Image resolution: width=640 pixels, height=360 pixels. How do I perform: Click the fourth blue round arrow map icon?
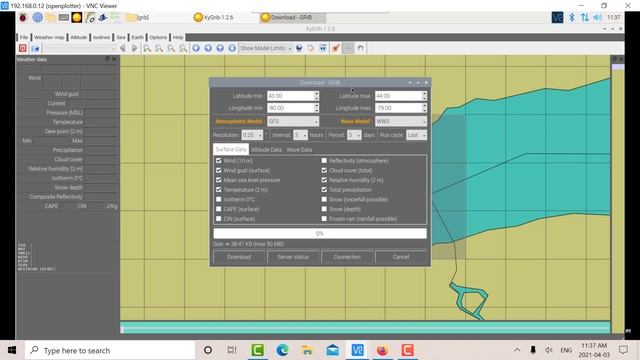coord(232,48)
